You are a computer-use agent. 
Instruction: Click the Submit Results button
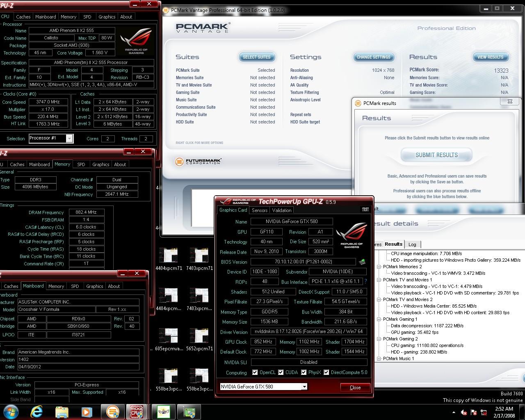(x=436, y=155)
